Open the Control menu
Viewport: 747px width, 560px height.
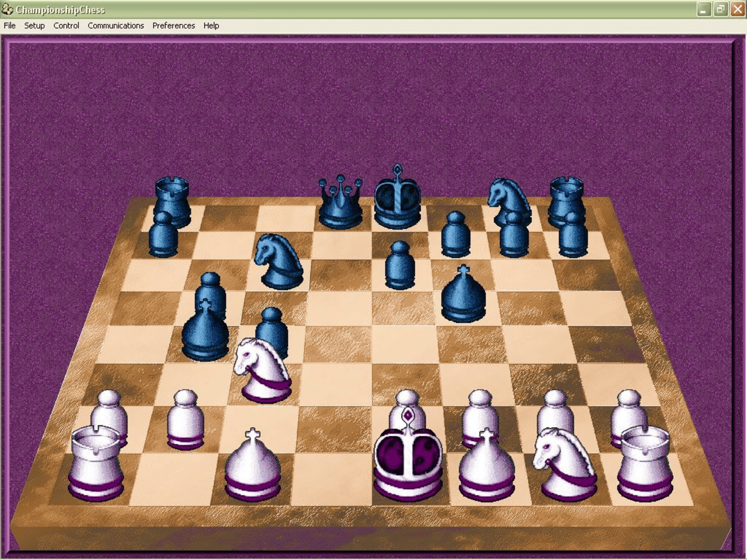(x=66, y=25)
